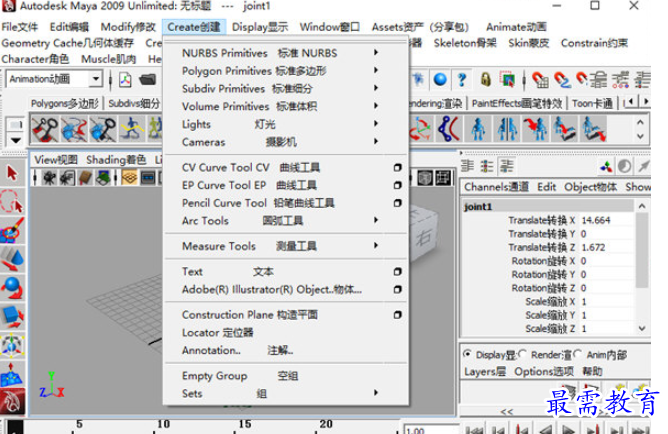Open Text options box

tap(397, 272)
